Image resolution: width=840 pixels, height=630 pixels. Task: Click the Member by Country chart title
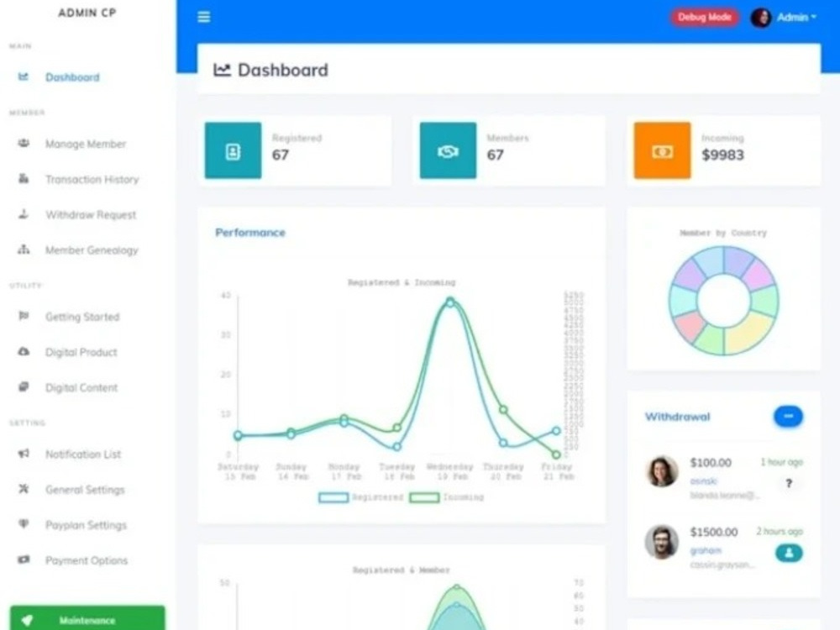pyautogui.click(x=723, y=233)
